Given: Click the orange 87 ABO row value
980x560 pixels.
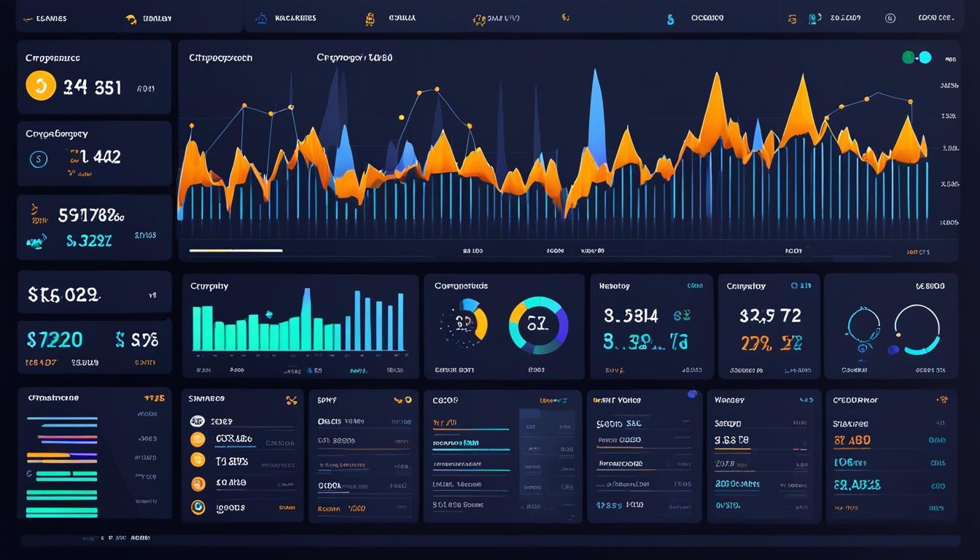Looking at the screenshot, I should click(852, 440).
